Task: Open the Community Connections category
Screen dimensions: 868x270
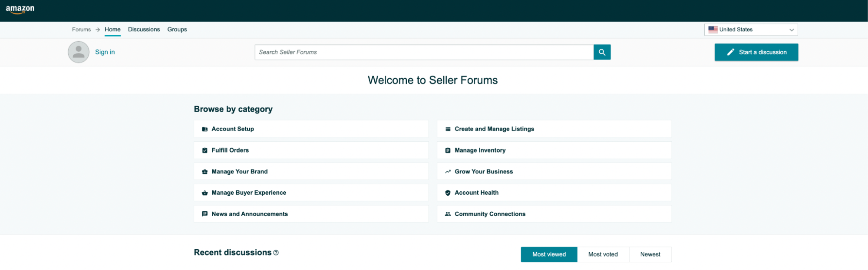Action: pyautogui.click(x=554, y=214)
